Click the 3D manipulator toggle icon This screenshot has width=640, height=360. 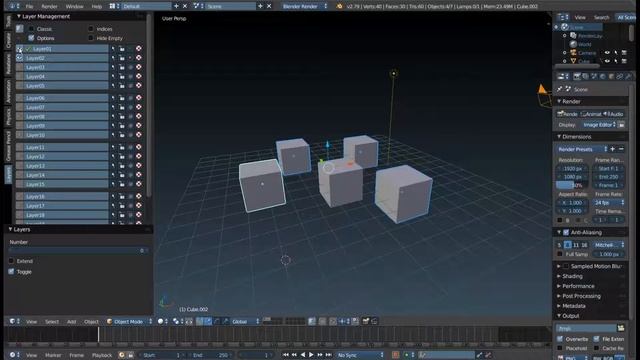coord(200,322)
